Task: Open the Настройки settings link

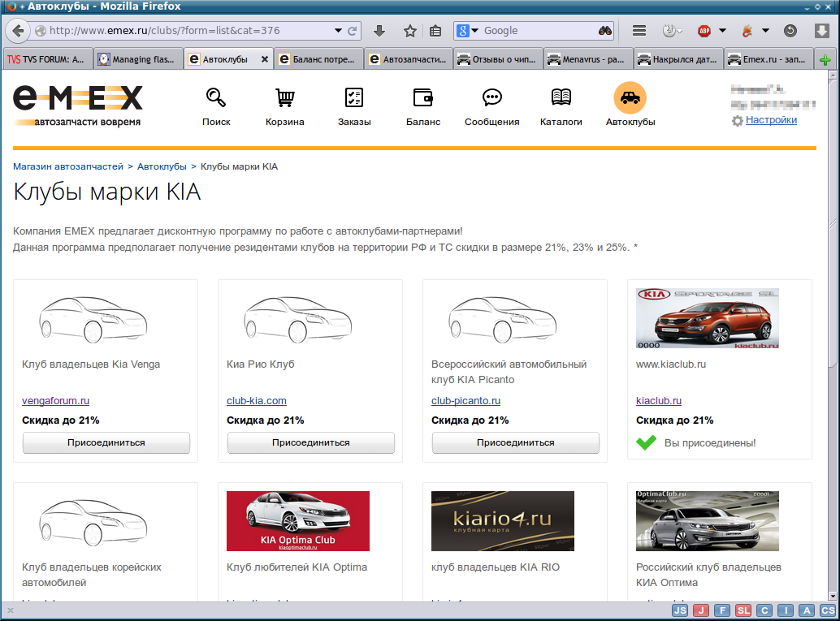Action: tap(771, 120)
